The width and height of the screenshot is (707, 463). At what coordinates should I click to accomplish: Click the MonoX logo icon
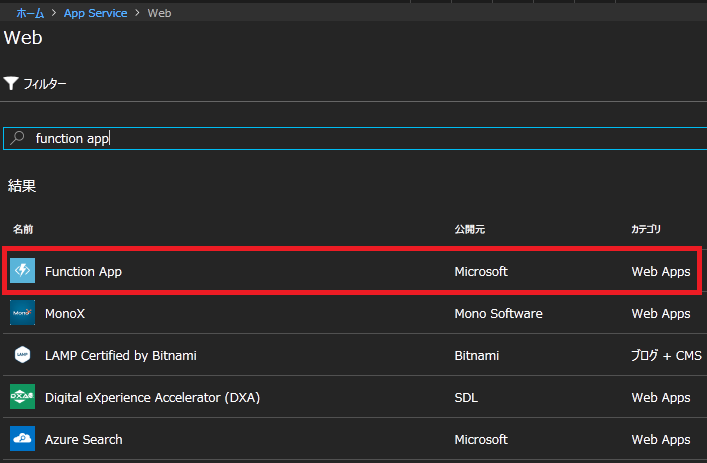pyautogui.click(x=23, y=312)
